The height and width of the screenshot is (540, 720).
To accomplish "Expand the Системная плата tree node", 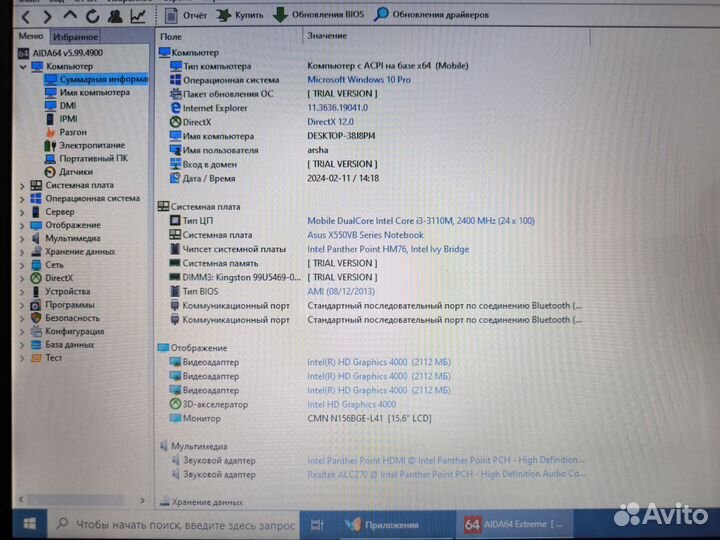I will [x=22, y=186].
